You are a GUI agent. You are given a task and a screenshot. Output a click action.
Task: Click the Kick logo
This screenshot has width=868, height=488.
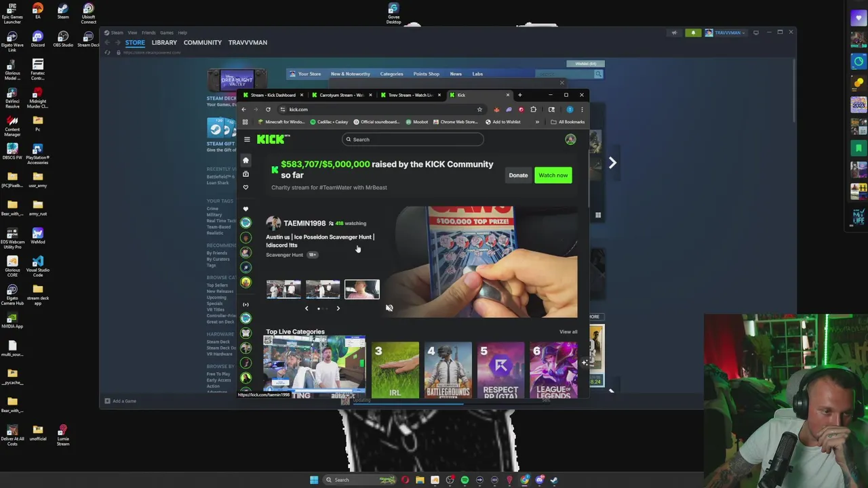tap(273, 139)
